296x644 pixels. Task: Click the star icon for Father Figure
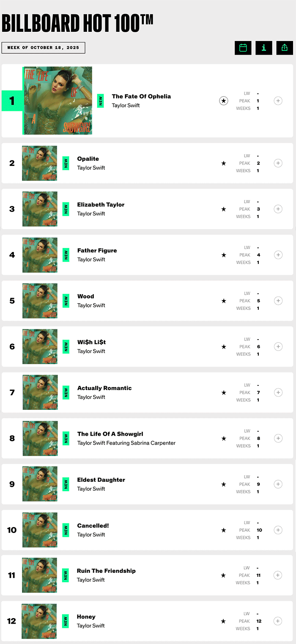pos(224,255)
